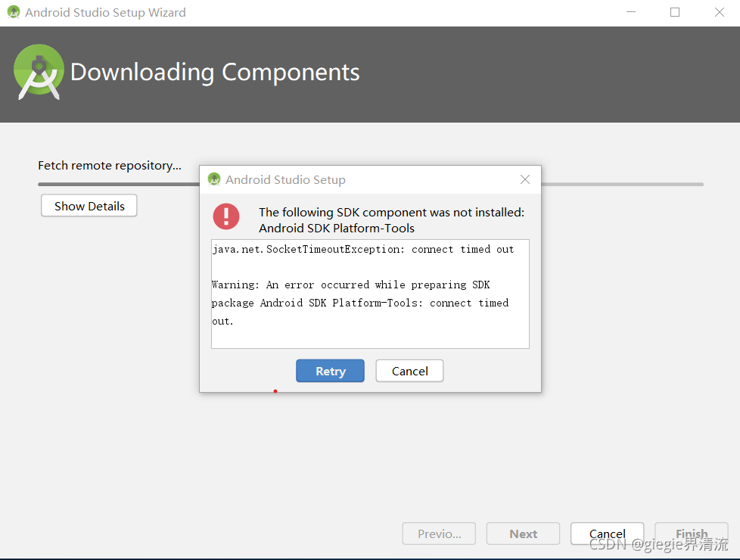Click the Previous wizard button
740x560 pixels.
(x=439, y=534)
